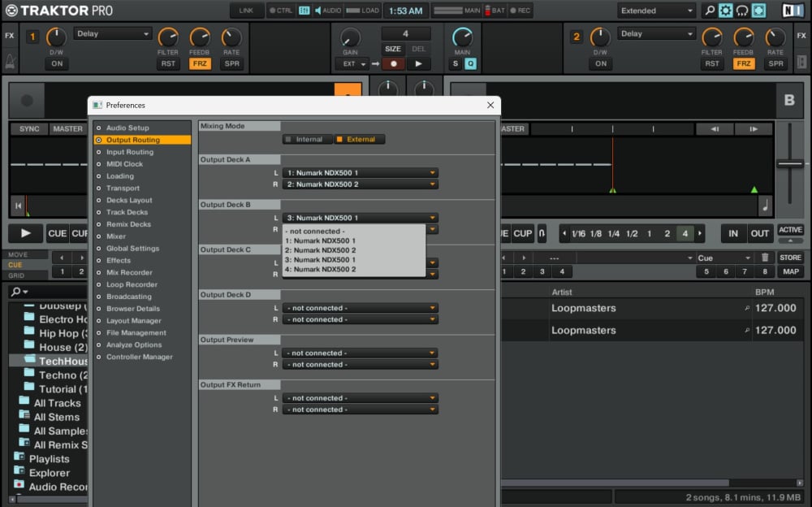Toggle the S snap button
Screen dimensions: 812x507
pyautogui.click(x=456, y=63)
